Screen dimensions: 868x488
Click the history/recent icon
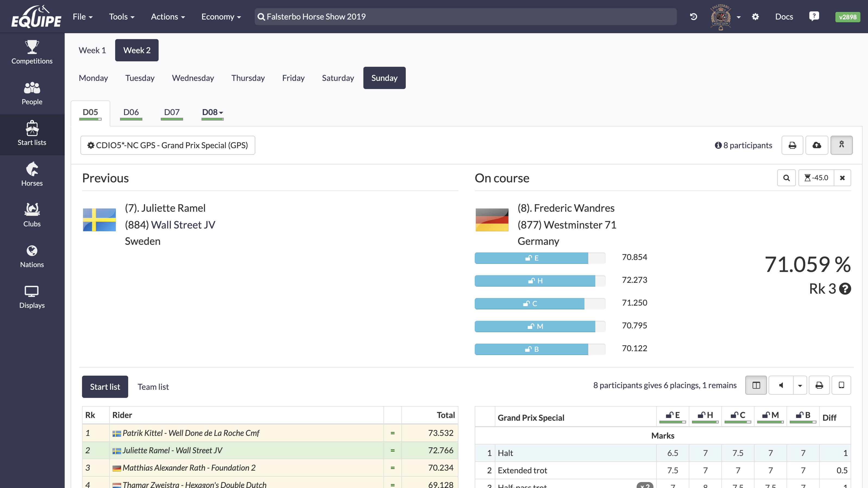click(693, 16)
